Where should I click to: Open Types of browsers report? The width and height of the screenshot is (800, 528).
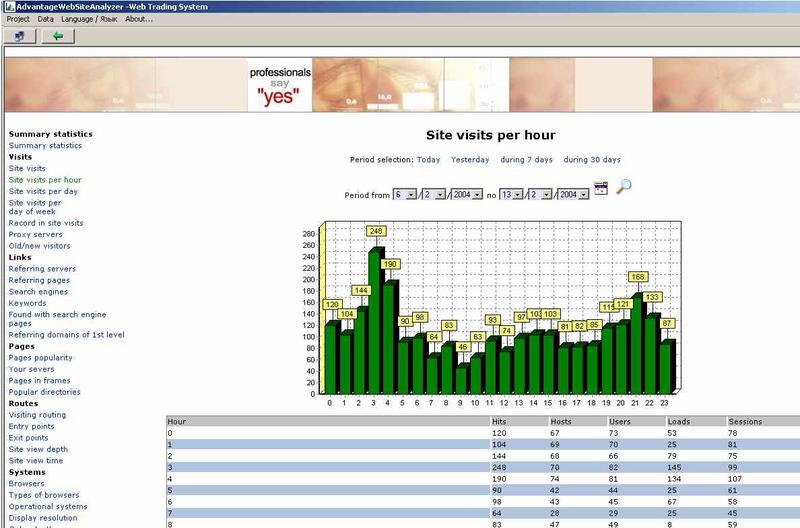click(44, 495)
